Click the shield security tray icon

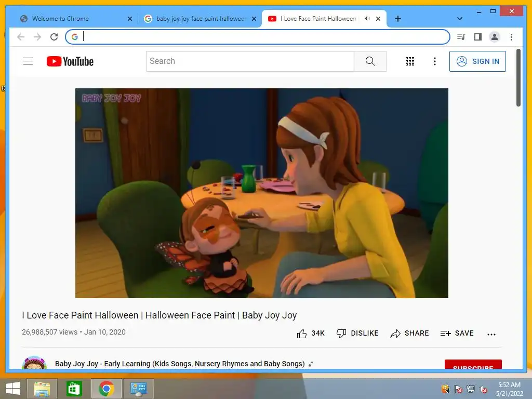coord(445,389)
